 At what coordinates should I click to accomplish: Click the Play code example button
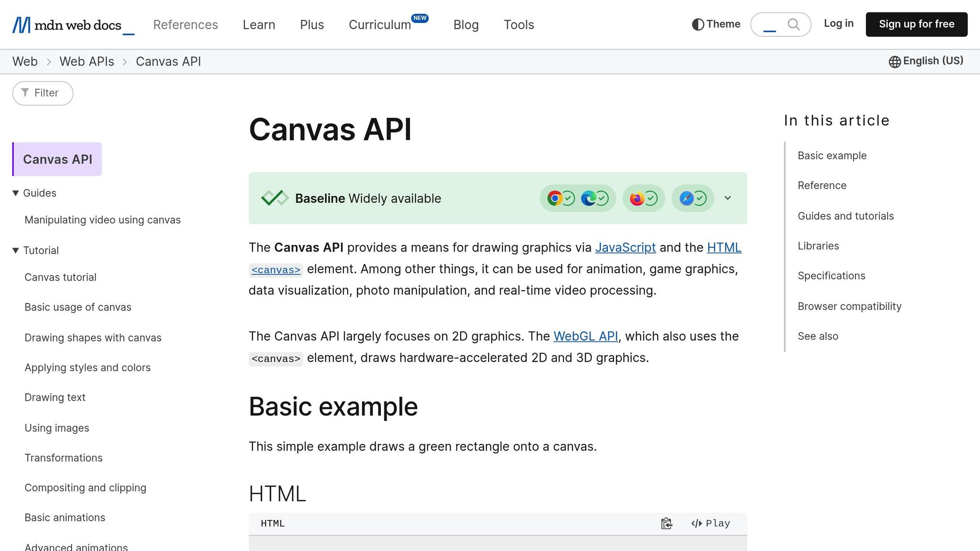[x=711, y=524]
